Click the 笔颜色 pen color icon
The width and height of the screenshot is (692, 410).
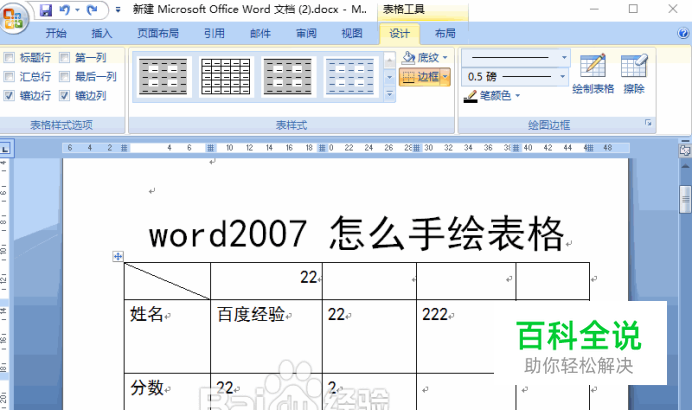[x=470, y=96]
